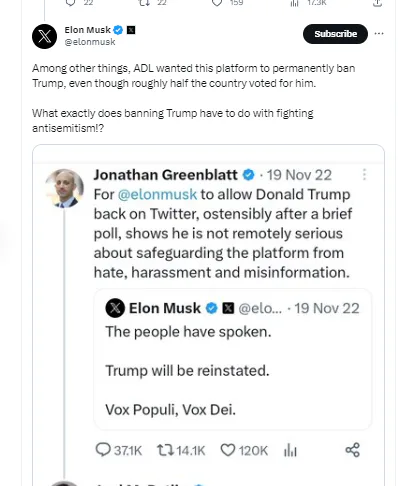This screenshot has width=398, height=486.
Task: Click the @elonmusk mention in Greenblatt's tweet
Action: [157, 194]
